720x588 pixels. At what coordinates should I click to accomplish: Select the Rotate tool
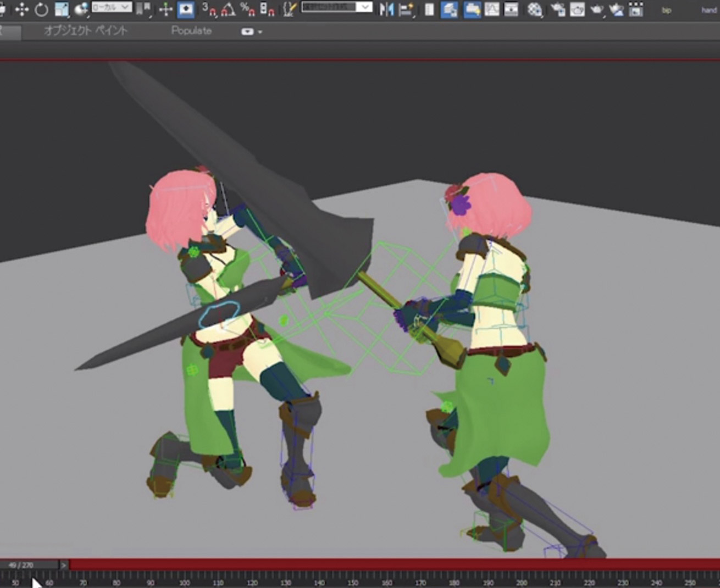point(41,9)
